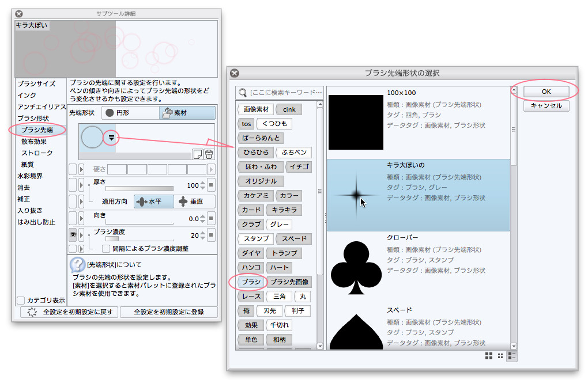The height and width of the screenshot is (380, 588).
Task: Close the ブラシ先端形状の選択 dialog
Action: (235, 73)
